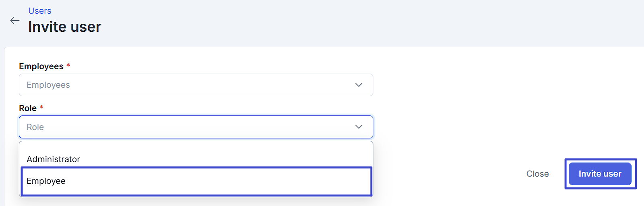The image size is (644, 206).
Task: Go back using the left arrow icon
Action: click(15, 21)
